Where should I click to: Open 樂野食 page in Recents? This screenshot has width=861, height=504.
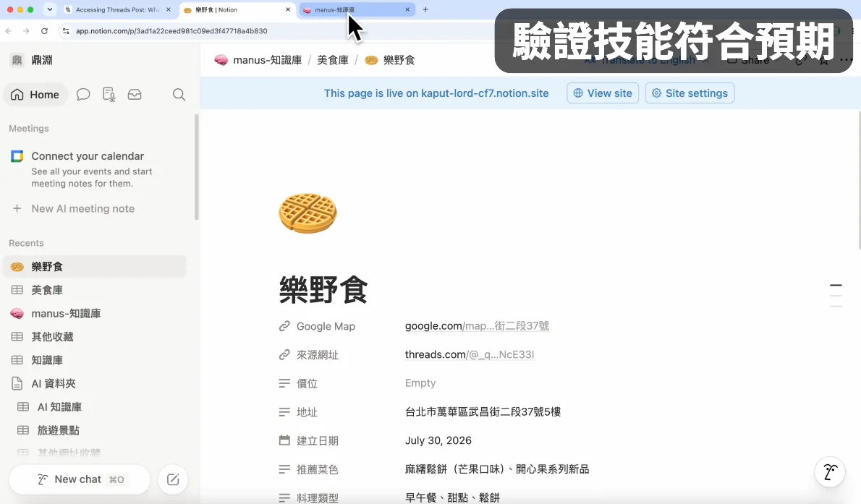click(95, 267)
